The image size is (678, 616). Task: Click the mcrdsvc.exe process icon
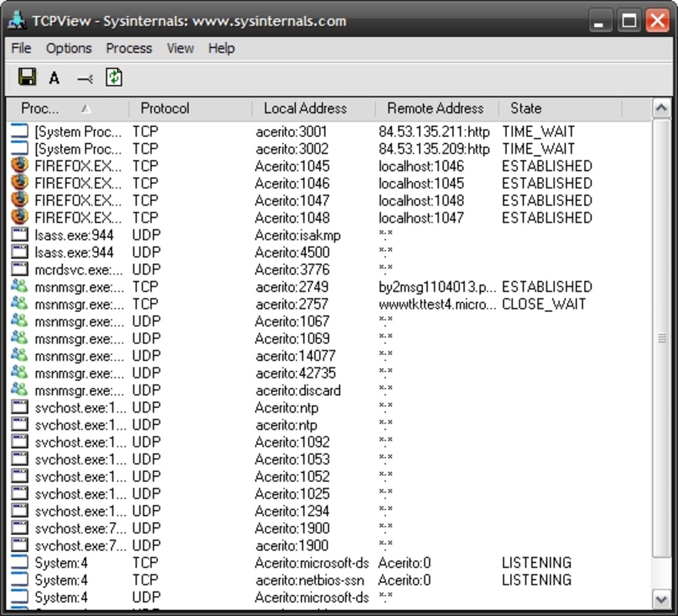pyautogui.click(x=20, y=269)
